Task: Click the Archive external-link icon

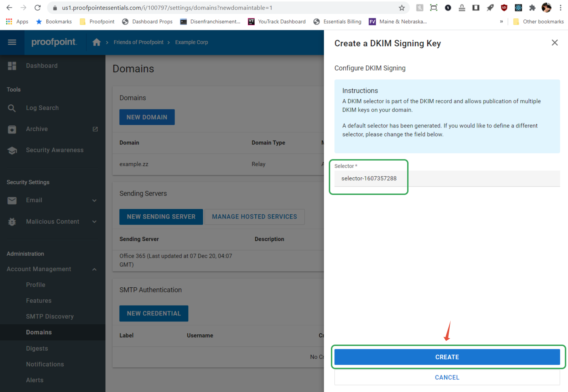Action: point(95,129)
